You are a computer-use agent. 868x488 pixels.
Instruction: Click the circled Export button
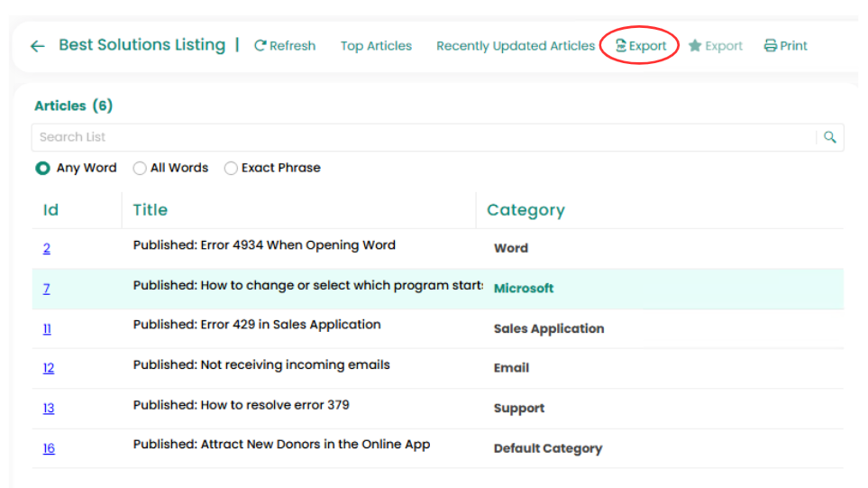click(641, 46)
